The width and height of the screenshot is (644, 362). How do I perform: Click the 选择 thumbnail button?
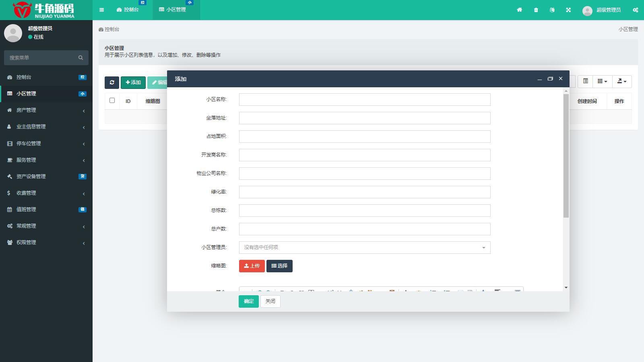[x=279, y=266]
